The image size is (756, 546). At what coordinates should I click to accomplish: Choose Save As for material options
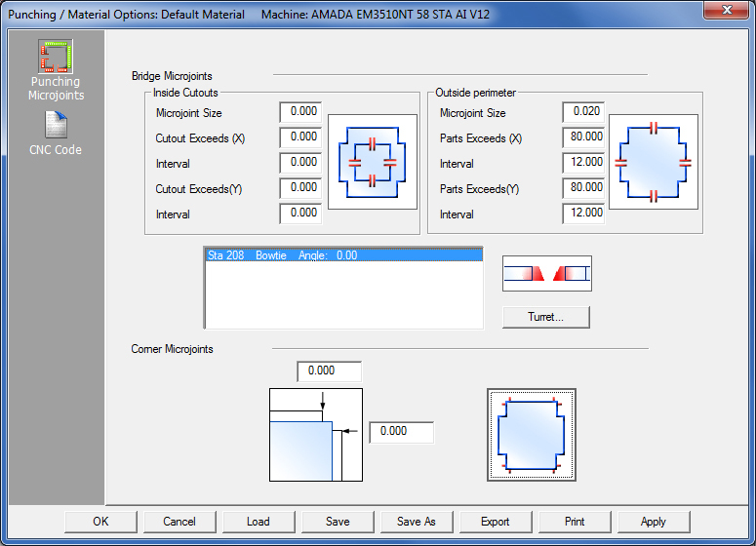(417, 522)
